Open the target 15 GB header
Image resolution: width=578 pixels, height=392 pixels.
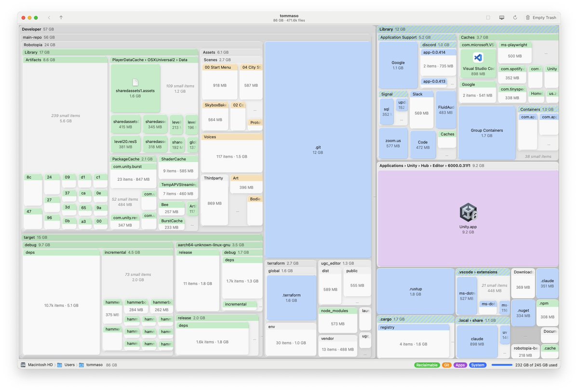pyautogui.click(x=142, y=238)
